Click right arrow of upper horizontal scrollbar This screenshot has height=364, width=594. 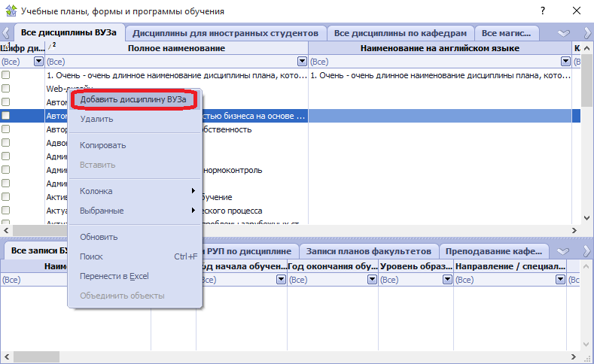574,230
